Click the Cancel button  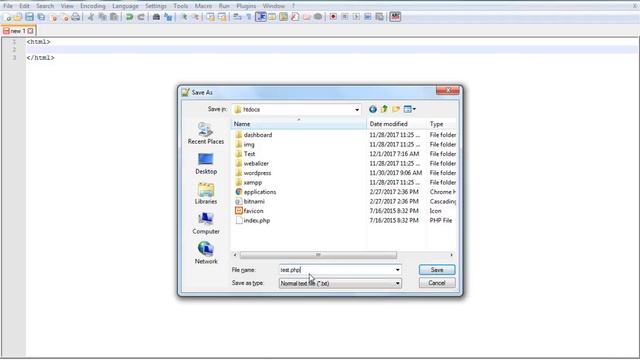click(x=437, y=283)
